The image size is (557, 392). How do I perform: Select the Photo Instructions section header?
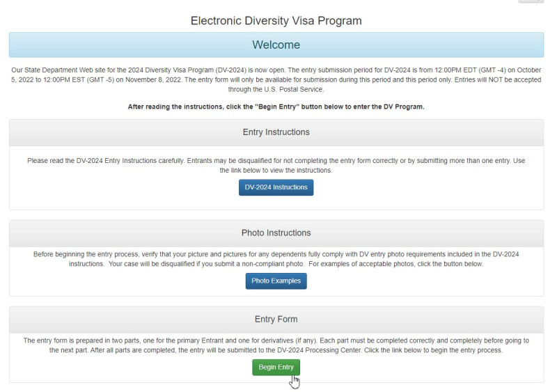276,233
